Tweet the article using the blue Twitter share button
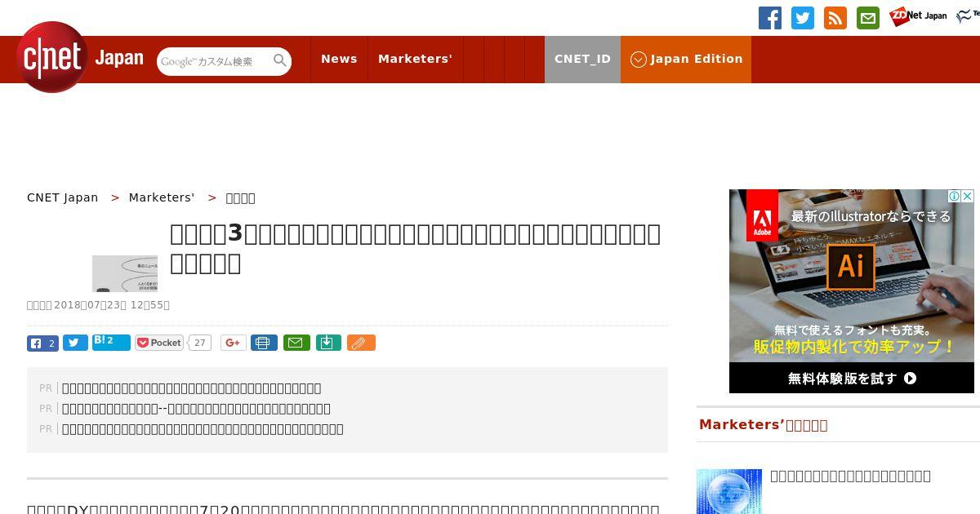The image size is (980, 514). (75, 343)
